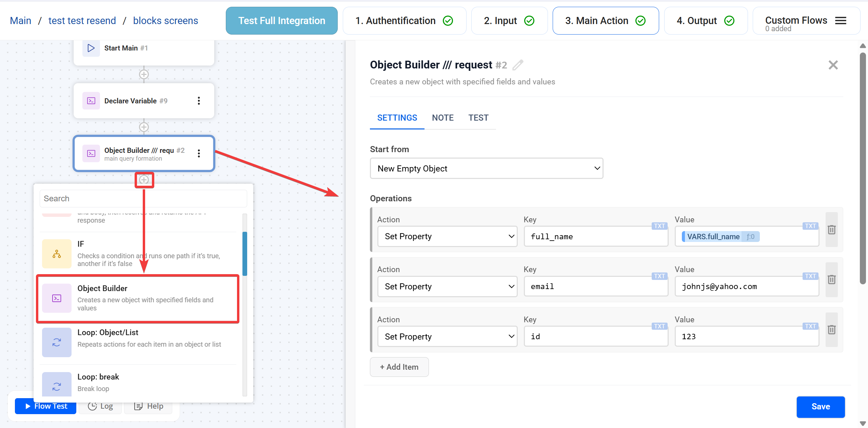Delete the full_name operation row
868x428 pixels.
click(831, 230)
